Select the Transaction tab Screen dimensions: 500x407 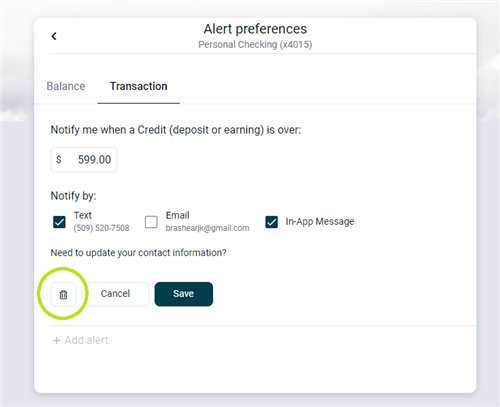coord(139,86)
